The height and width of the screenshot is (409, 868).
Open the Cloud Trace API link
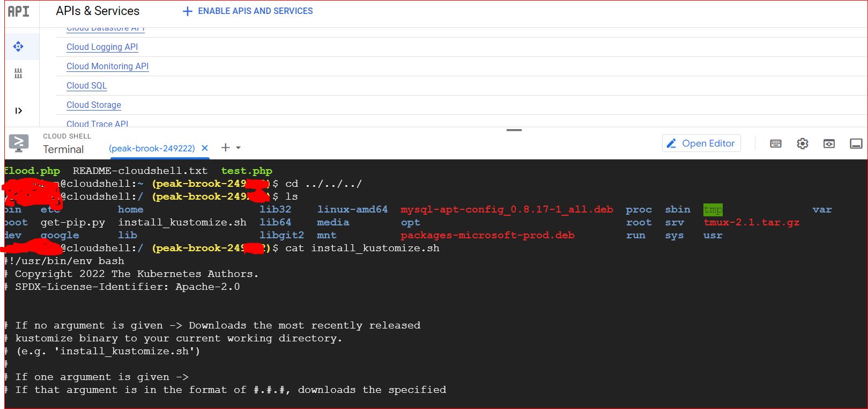(97, 123)
